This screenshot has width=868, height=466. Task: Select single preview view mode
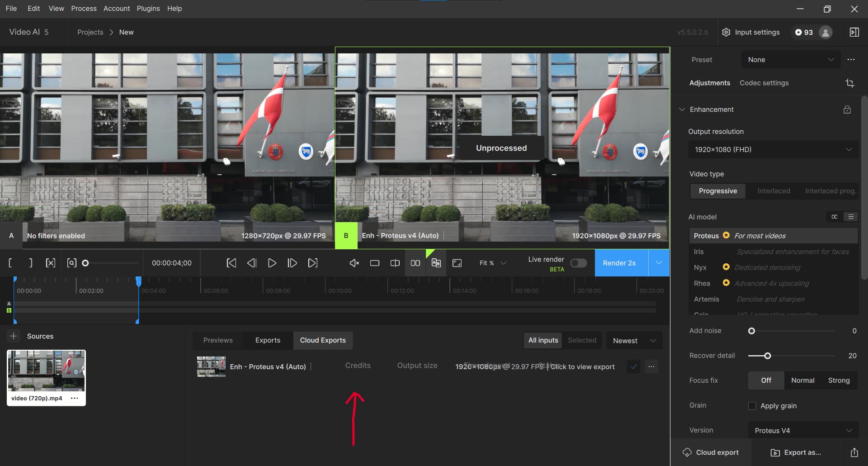(374, 263)
